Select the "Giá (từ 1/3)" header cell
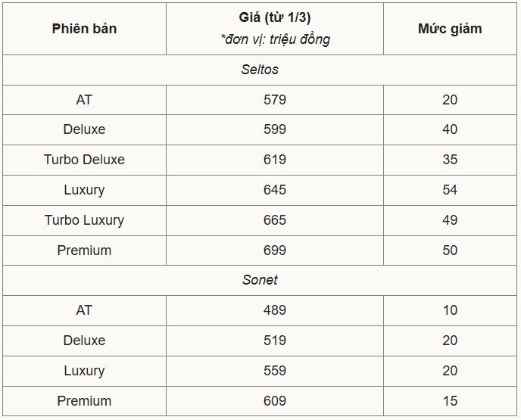Viewport: 521px width, 420px height. point(275,29)
